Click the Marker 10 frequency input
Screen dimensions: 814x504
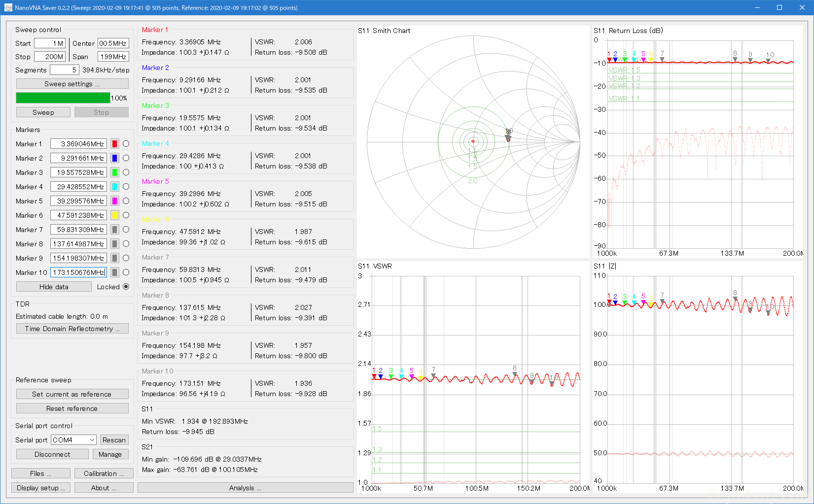(78, 272)
